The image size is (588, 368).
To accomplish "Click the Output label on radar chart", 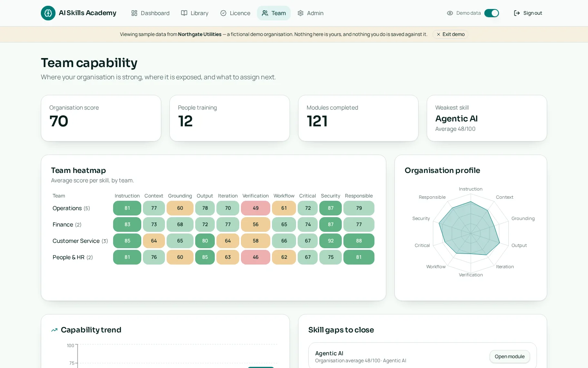I will click(x=519, y=245).
